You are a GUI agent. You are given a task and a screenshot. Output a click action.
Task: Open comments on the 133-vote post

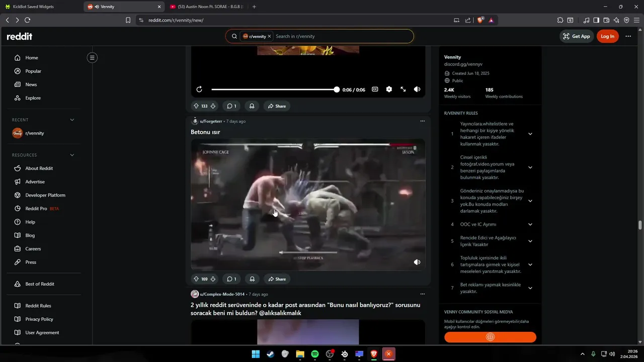tap(231, 106)
